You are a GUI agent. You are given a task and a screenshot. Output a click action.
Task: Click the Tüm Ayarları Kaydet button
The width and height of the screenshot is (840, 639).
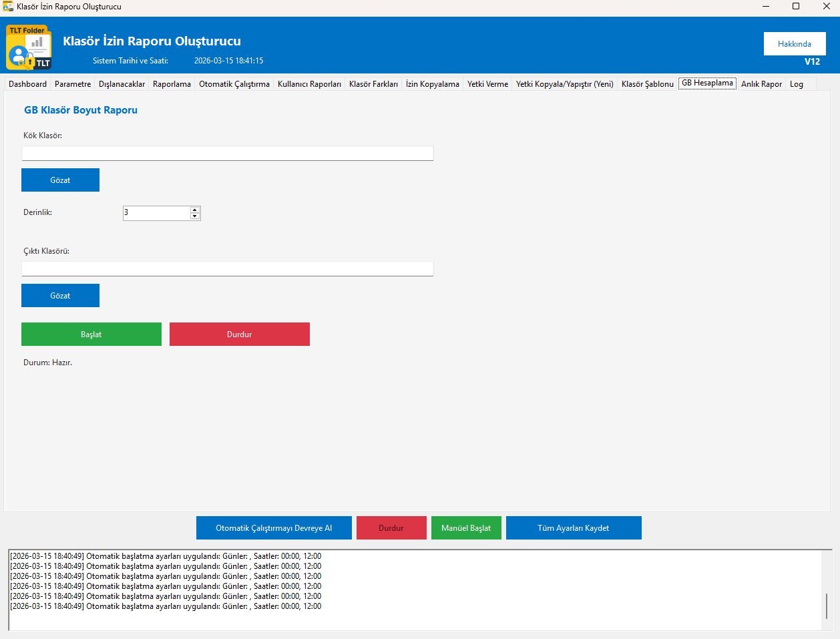tap(573, 528)
